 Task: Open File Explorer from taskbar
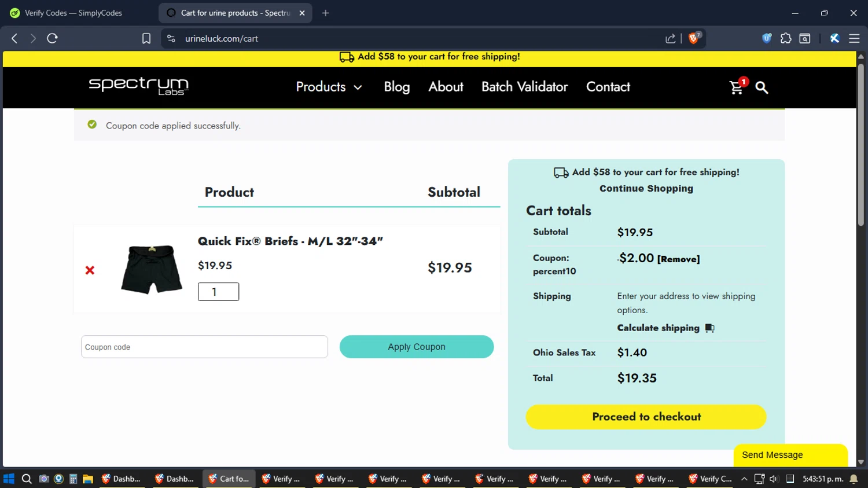(88, 479)
